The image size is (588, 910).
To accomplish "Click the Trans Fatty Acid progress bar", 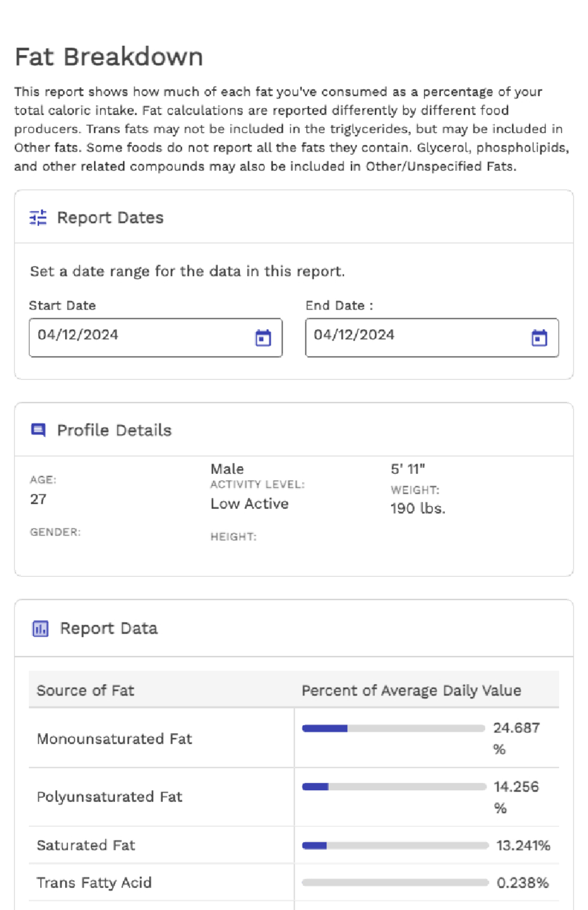I will (395, 883).
